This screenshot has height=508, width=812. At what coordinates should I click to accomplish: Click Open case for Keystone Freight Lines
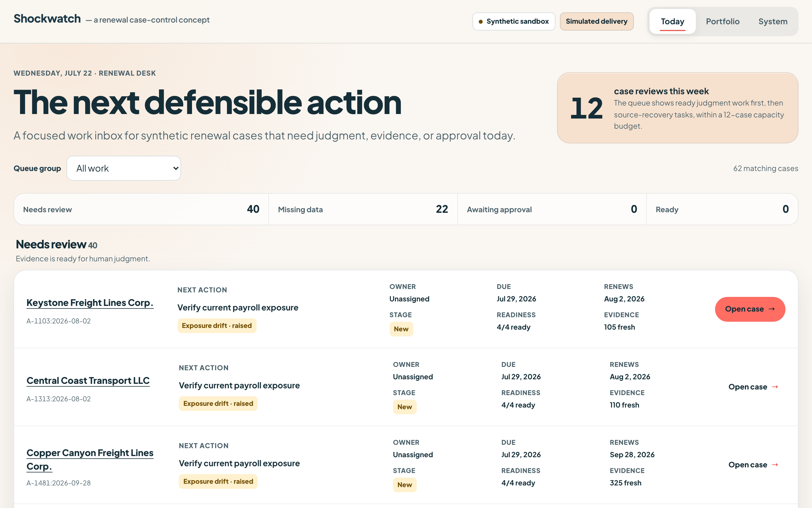point(750,309)
